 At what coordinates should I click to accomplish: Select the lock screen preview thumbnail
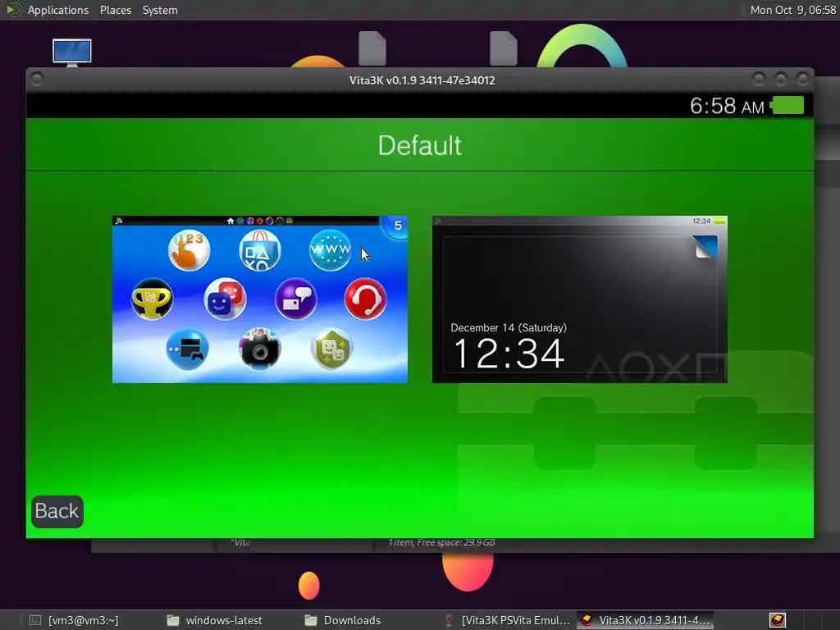580,299
